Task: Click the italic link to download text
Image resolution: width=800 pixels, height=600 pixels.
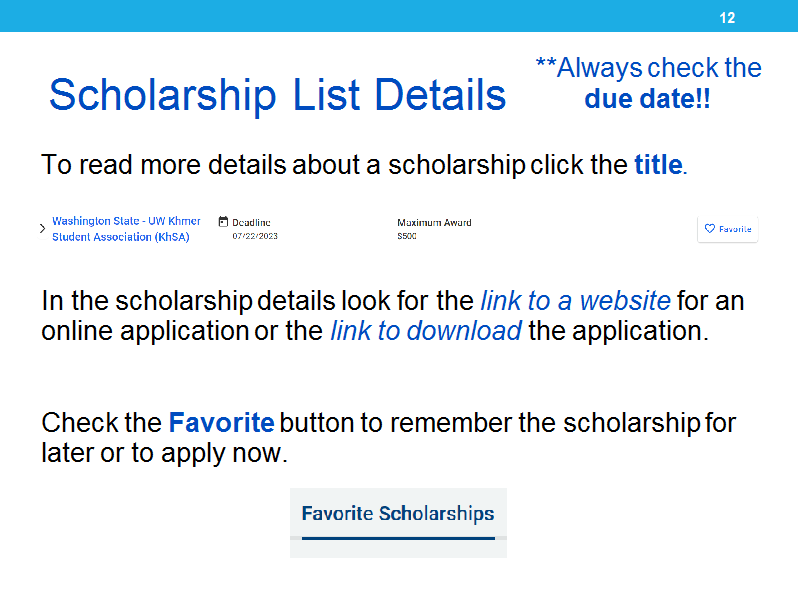Action: (426, 331)
